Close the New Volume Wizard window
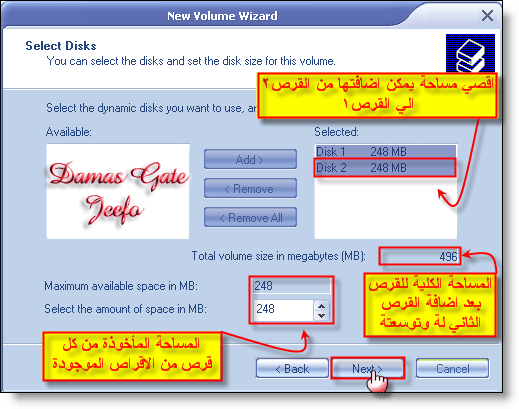Viewport: 519px width, 409px height. pyautogui.click(x=487, y=15)
